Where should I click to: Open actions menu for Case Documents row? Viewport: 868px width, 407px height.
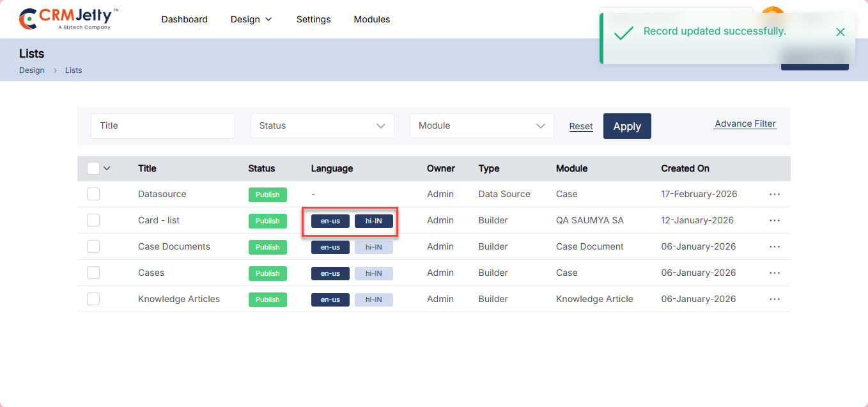tap(774, 246)
